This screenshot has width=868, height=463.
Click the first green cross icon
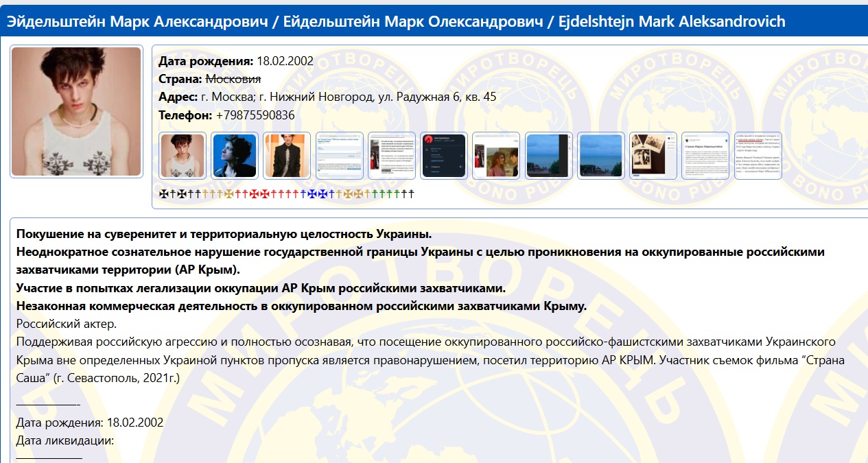(373, 194)
